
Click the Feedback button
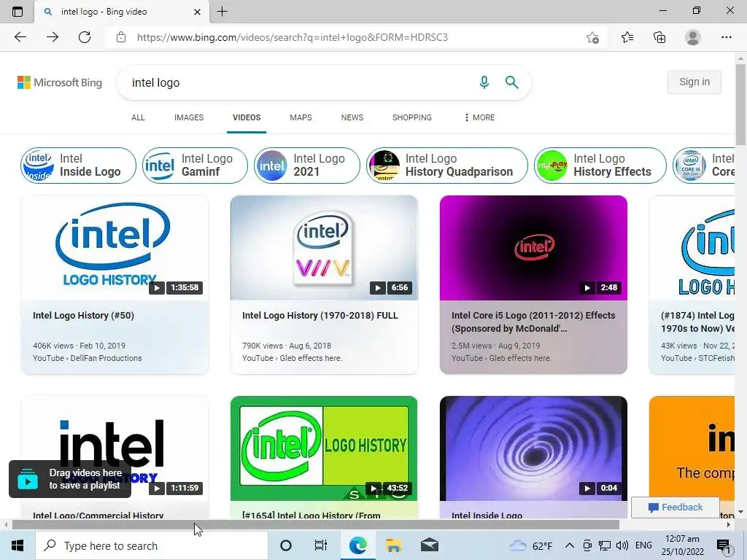(x=675, y=507)
